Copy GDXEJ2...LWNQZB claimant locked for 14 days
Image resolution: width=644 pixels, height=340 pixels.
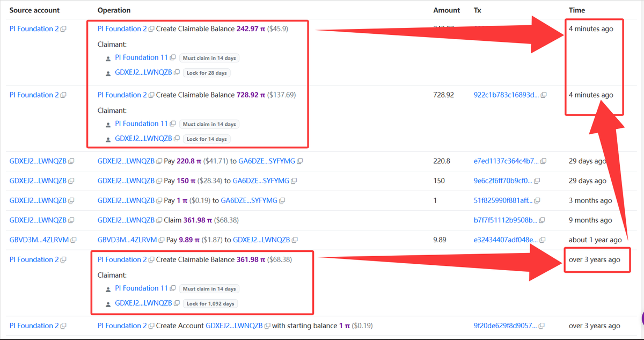(x=177, y=139)
